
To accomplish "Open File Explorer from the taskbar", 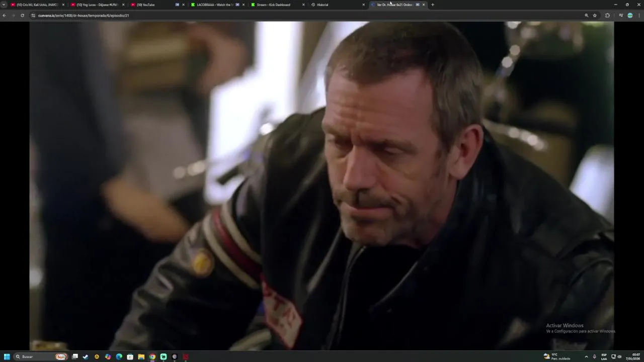I will tap(141, 356).
